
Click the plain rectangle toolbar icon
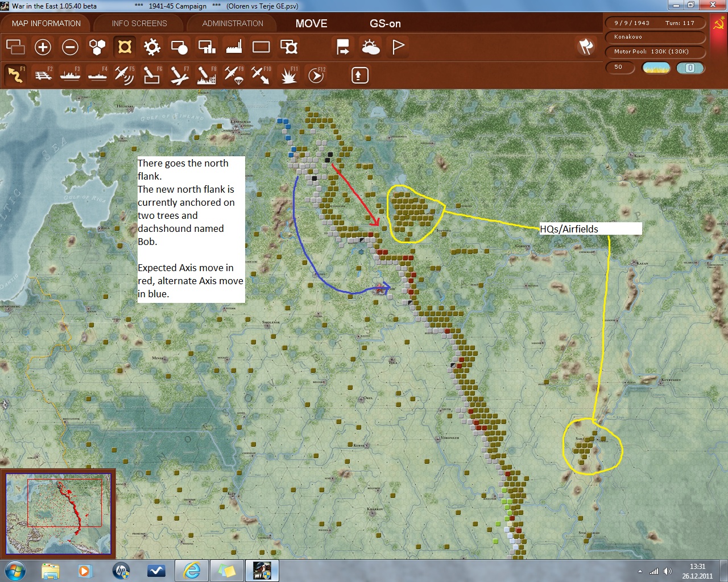(261, 47)
